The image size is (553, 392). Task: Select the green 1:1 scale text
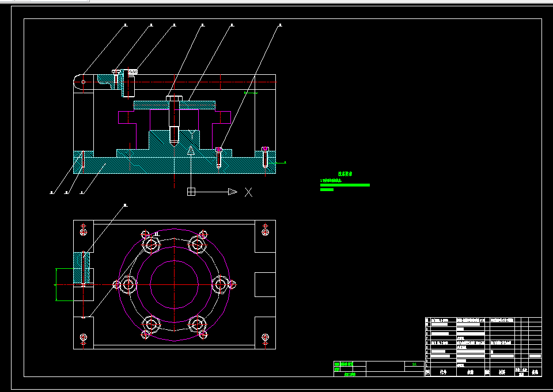[414, 364]
